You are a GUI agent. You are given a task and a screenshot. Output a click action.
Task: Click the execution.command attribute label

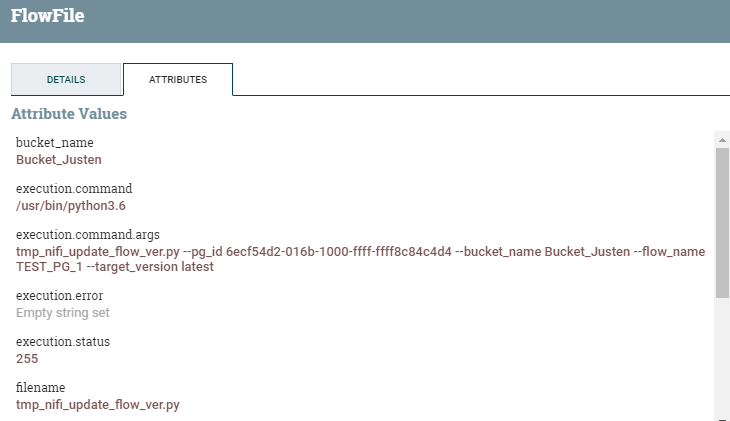[x=74, y=189]
